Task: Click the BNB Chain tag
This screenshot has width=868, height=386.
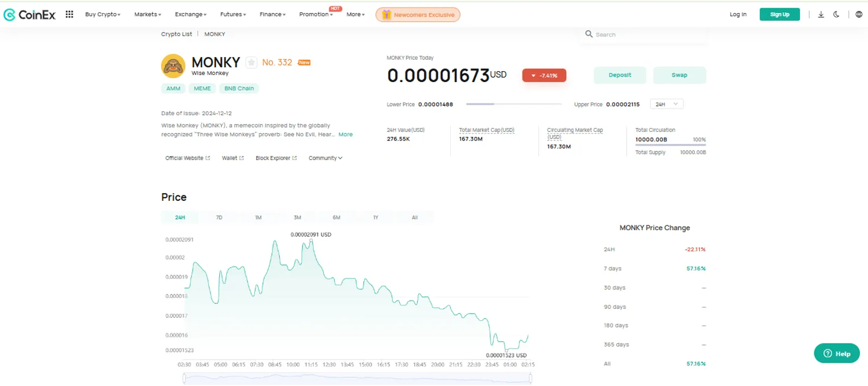Action: click(239, 88)
